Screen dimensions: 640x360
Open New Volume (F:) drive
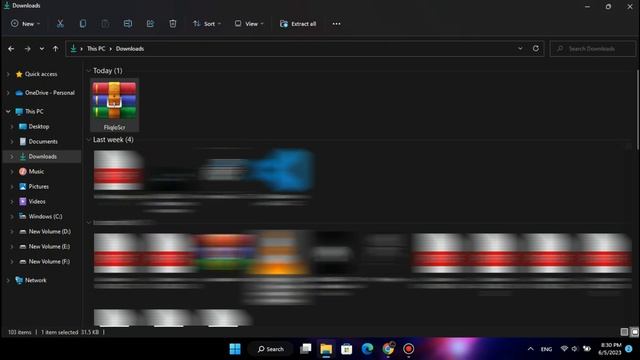pos(49,262)
